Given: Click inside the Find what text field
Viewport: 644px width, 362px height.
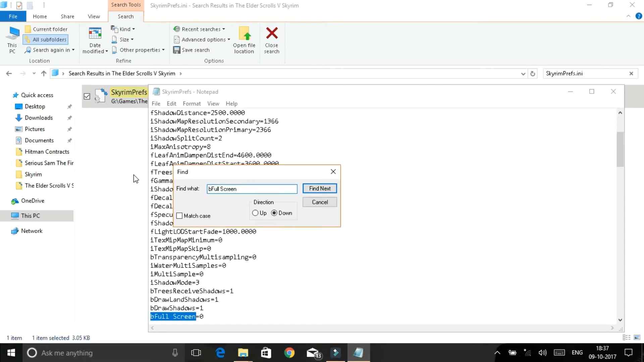Looking at the screenshot, I should point(252,189).
